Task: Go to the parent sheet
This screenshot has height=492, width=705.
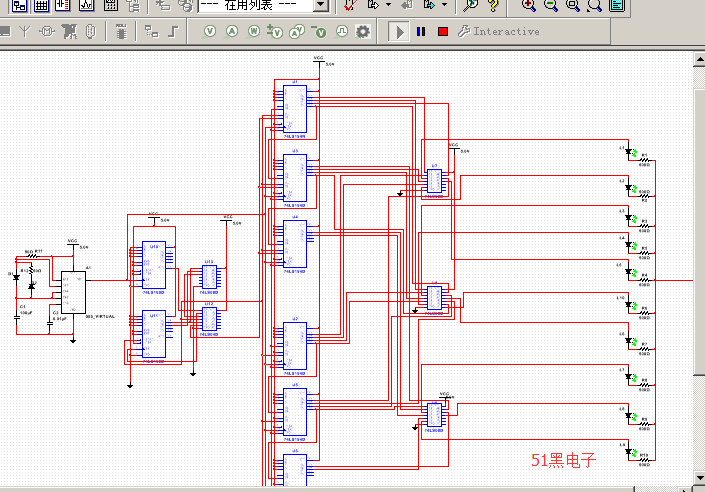Action: pyautogui.click(x=133, y=5)
